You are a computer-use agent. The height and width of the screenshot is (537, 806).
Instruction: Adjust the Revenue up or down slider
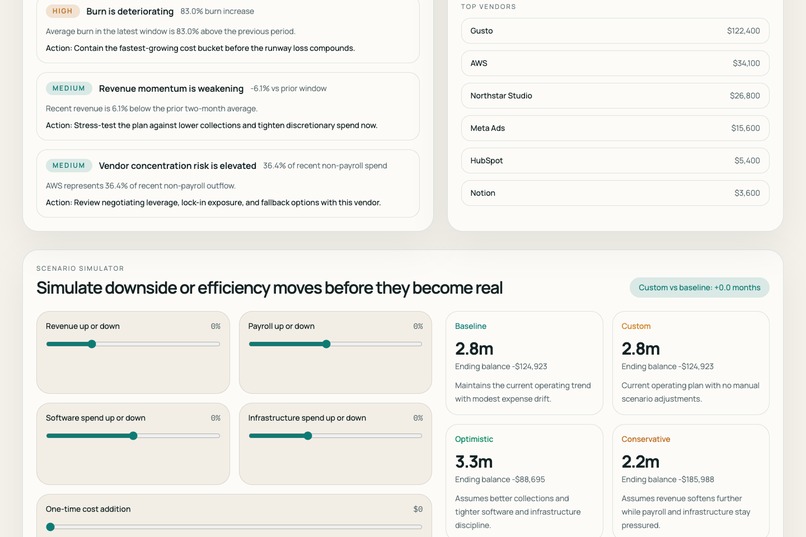tap(133, 344)
